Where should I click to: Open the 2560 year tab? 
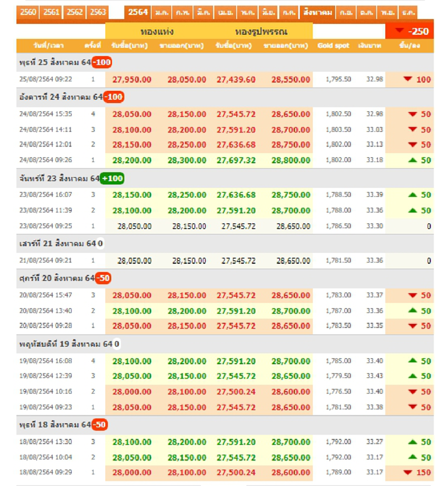tap(28, 12)
